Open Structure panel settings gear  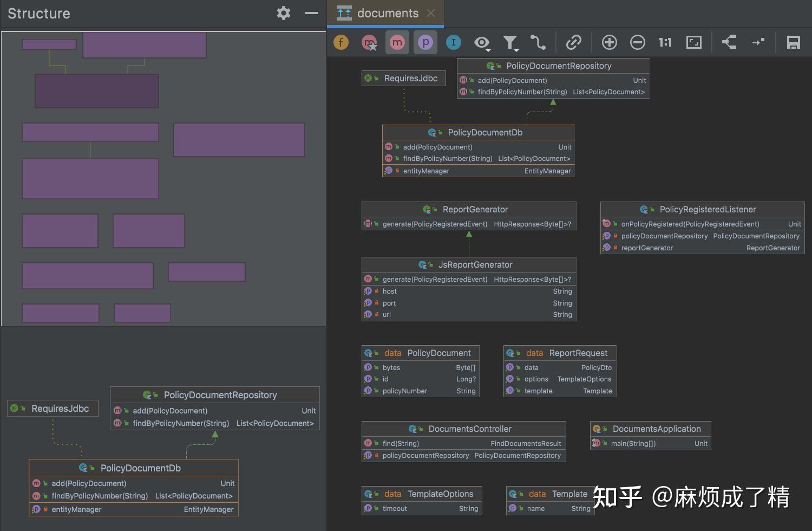[x=283, y=13]
